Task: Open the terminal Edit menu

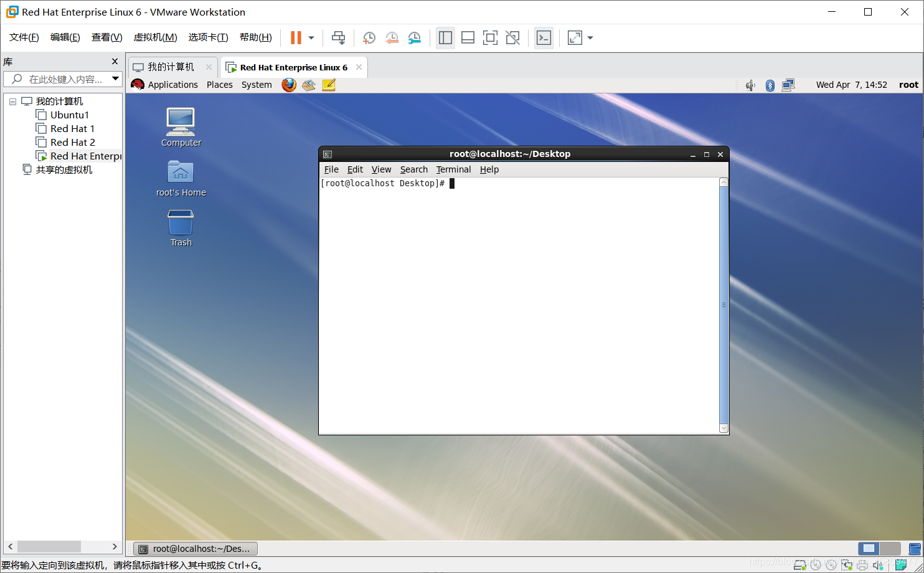Action: tap(355, 169)
